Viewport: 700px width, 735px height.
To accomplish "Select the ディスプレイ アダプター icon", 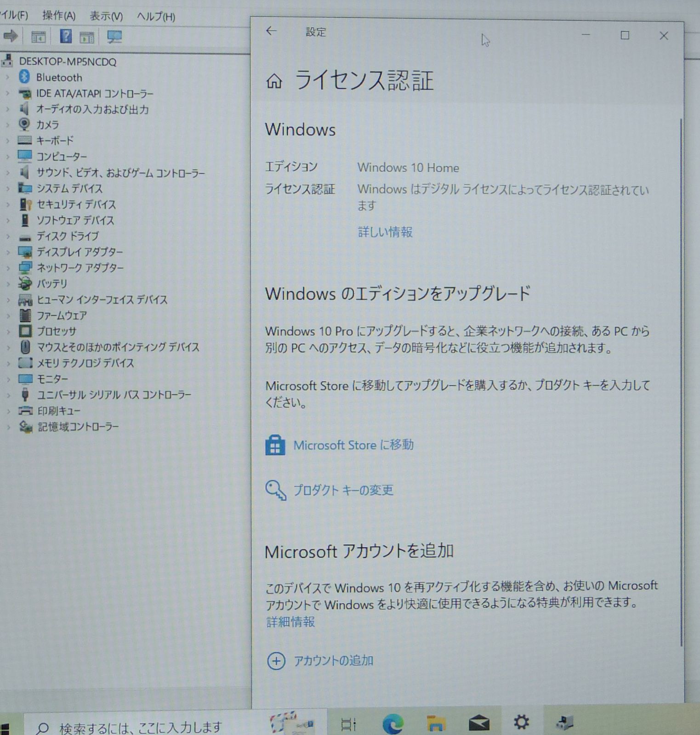I will coord(25,252).
